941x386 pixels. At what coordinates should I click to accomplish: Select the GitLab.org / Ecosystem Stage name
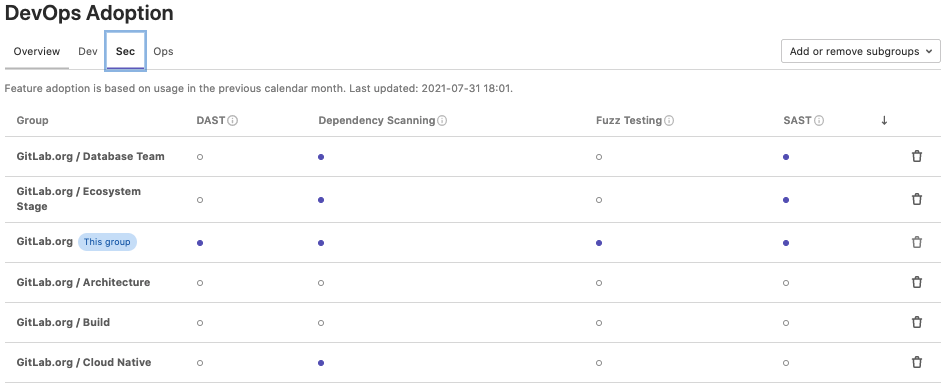[x=79, y=199]
